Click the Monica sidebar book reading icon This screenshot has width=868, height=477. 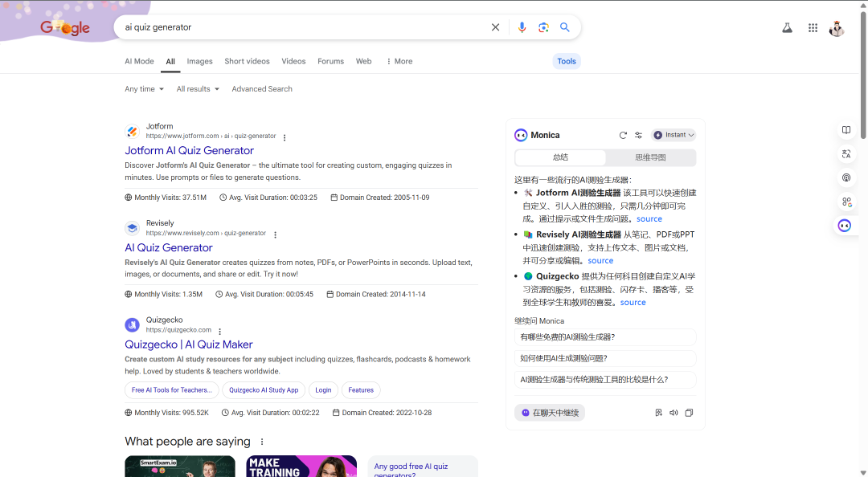tap(845, 130)
